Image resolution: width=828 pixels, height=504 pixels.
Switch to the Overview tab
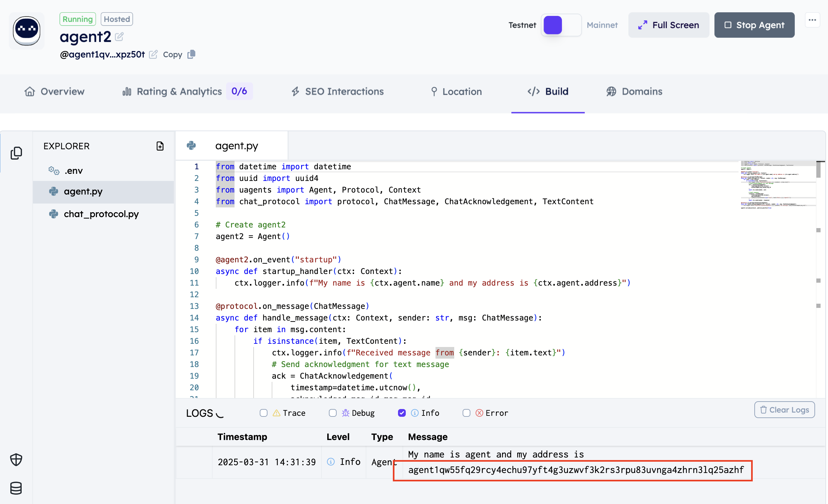[55, 91]
